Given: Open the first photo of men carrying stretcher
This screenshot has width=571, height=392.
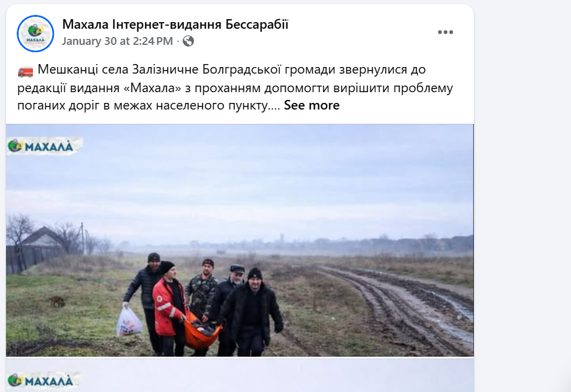Looking at the screenshot, I should (240, 240).
